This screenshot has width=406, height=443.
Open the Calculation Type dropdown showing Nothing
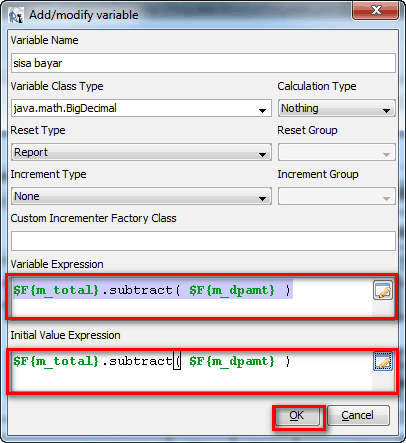click(x=337, y=108)
